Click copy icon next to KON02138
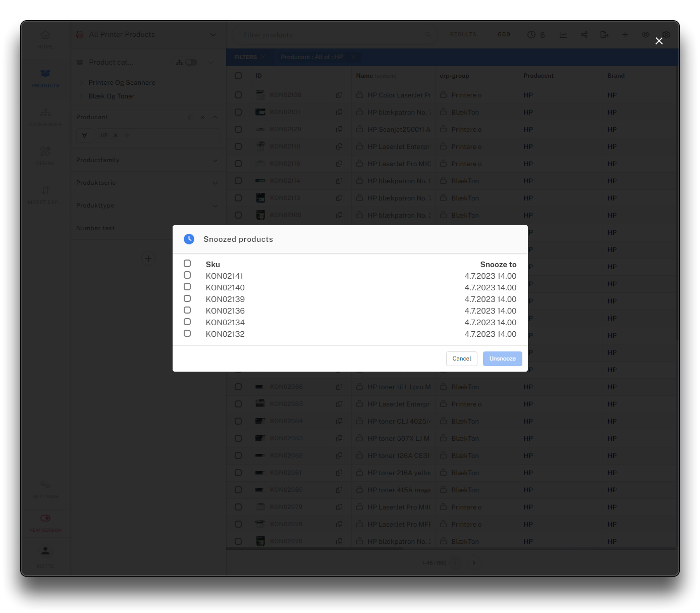 pos(339,95)
